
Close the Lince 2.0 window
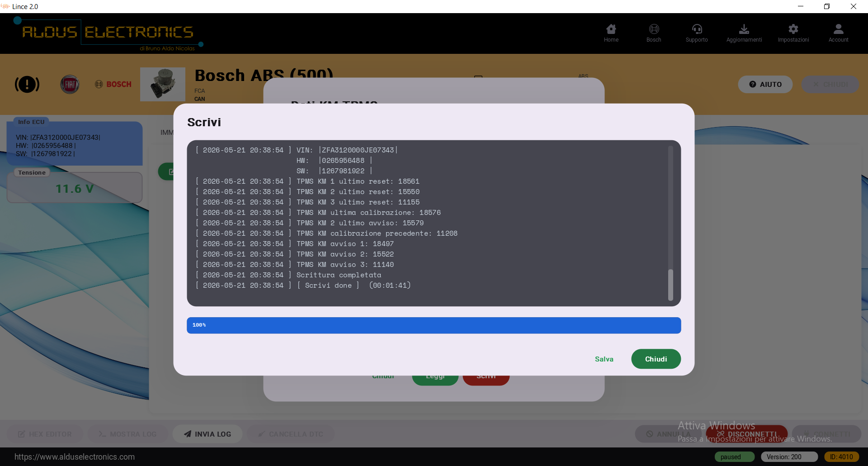click(x=854, y=6)
